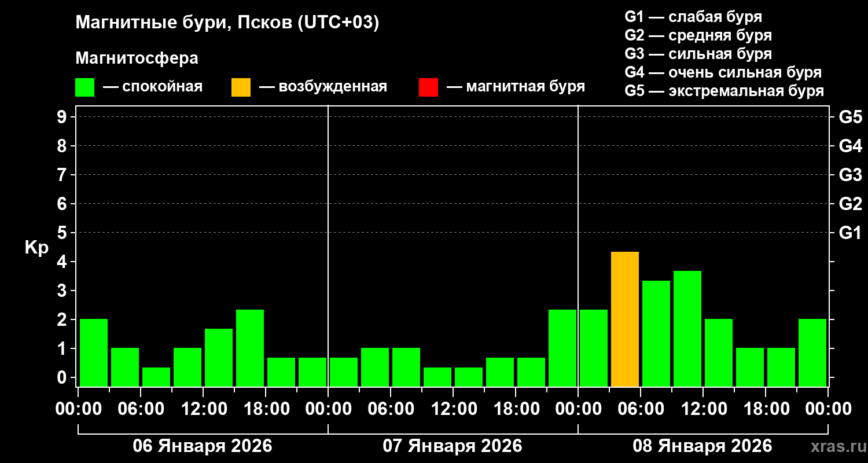Click the red 'магнитная буря' legend swatch

pyautogui.click(x=428, y=87)
